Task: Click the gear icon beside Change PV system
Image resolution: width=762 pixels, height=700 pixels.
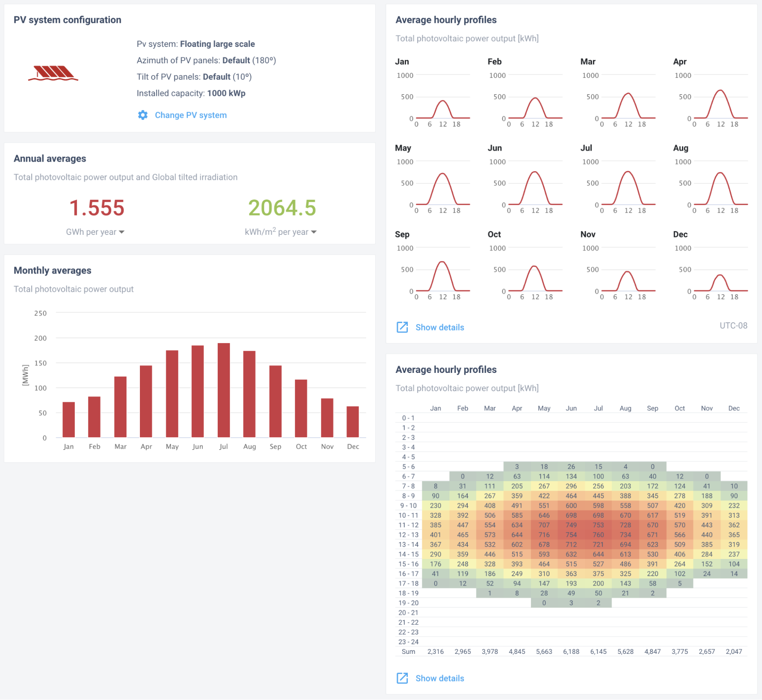Action: [x=143, y=115]
